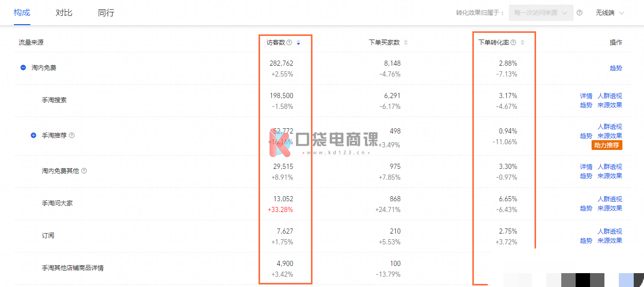The image size is (644, 287).
Task: Select the 构成 tab
Action: [22, 13]
